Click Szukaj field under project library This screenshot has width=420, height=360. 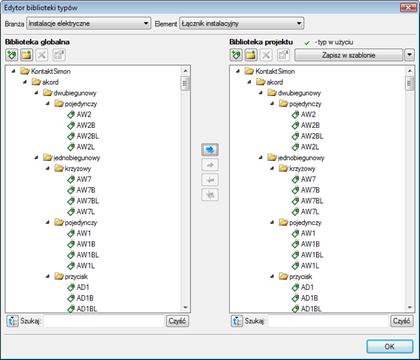(x=328, y=321)
